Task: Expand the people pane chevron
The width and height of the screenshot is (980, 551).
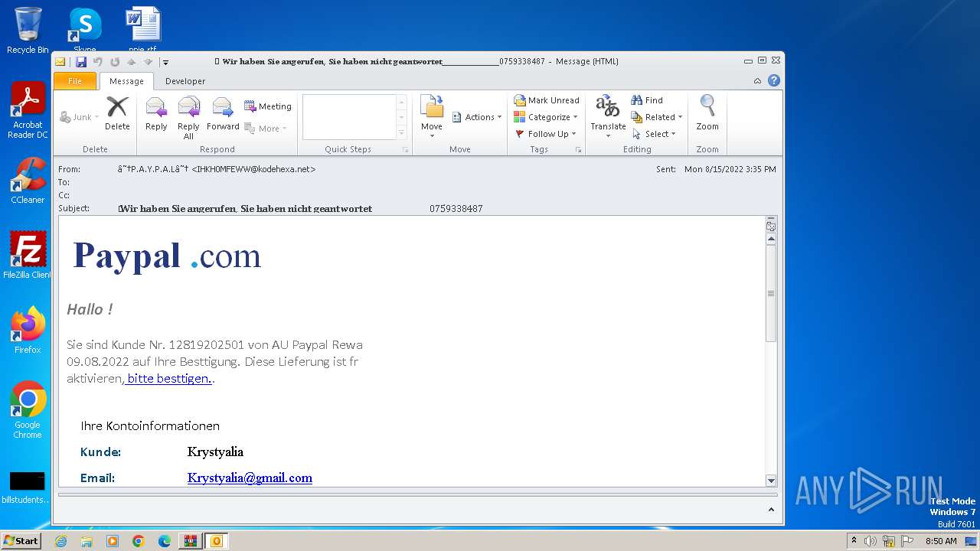Action: [x=771, y=510]
